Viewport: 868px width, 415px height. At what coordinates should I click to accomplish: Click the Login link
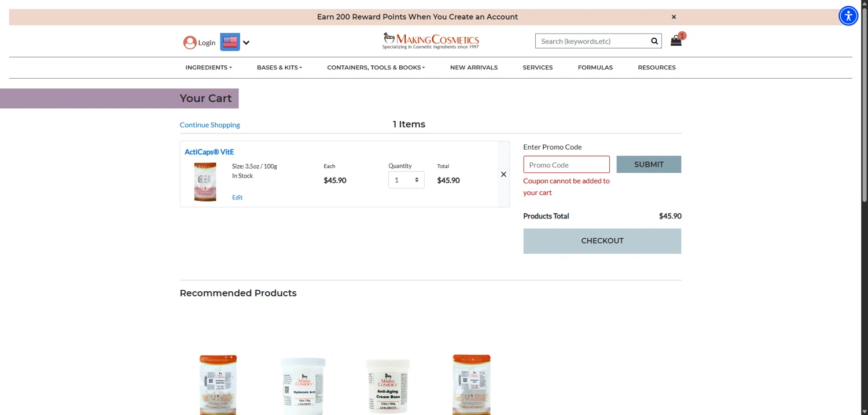207,42
